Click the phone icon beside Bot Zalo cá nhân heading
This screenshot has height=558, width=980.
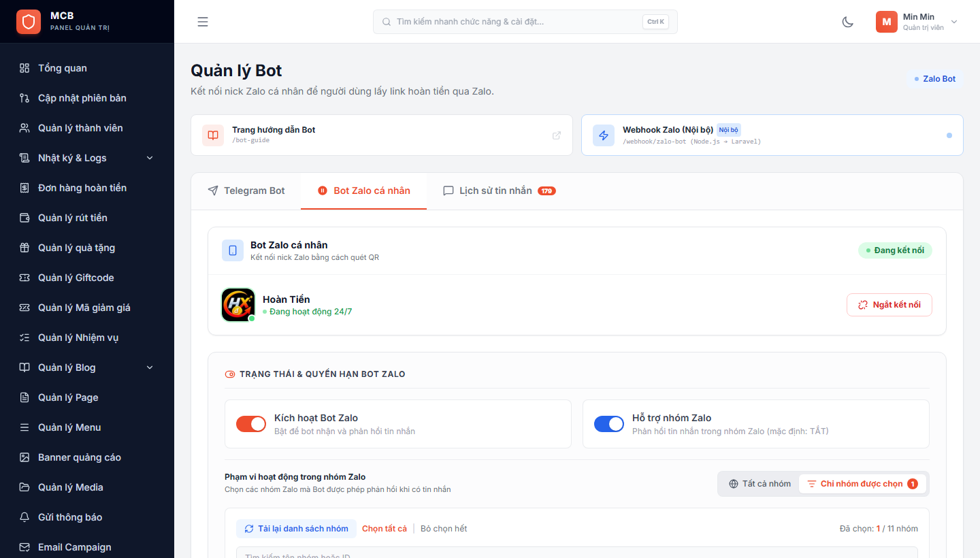pyautogui.click(x=233, y=250)
